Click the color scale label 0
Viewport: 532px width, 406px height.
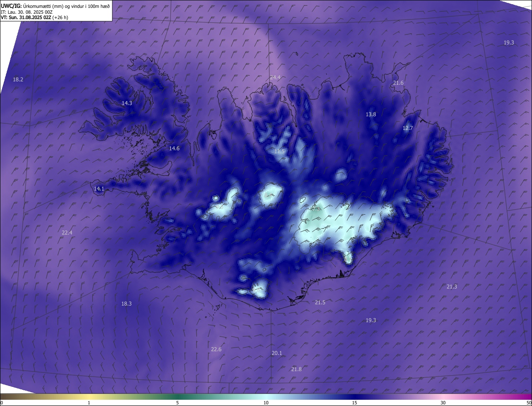[2, 403]
